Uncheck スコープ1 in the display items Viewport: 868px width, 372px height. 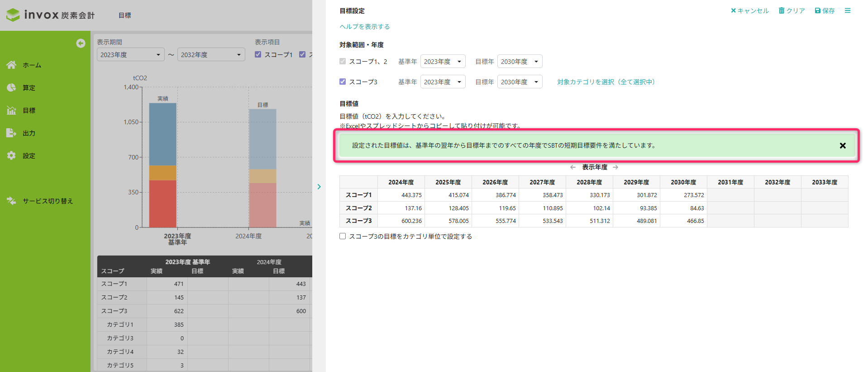[x=258, y=54]
